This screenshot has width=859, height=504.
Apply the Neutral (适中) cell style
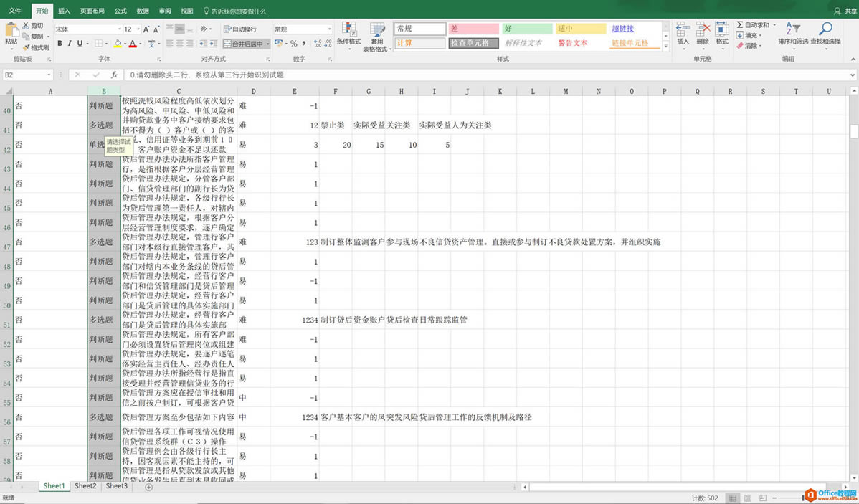point(582,29)
